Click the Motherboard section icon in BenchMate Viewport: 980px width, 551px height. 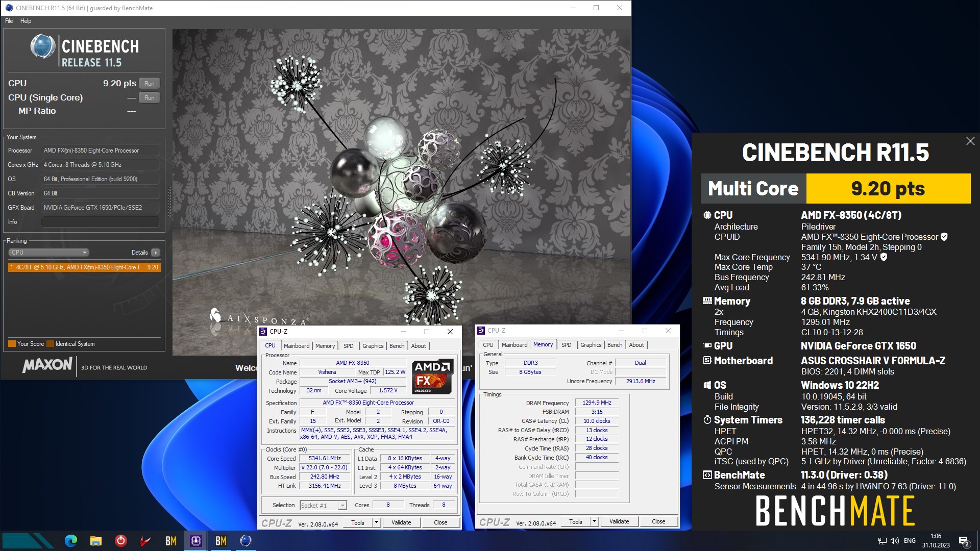click(x=707, y=361)
